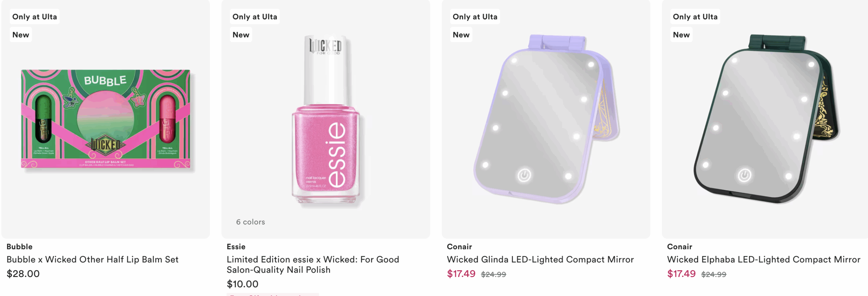Image resolution: width=868 pixels, height=296 pixels.
Task: Open Limited Edition essie x Wicked nail polish link
Action: pyautogui.click(x=313, y=264)
